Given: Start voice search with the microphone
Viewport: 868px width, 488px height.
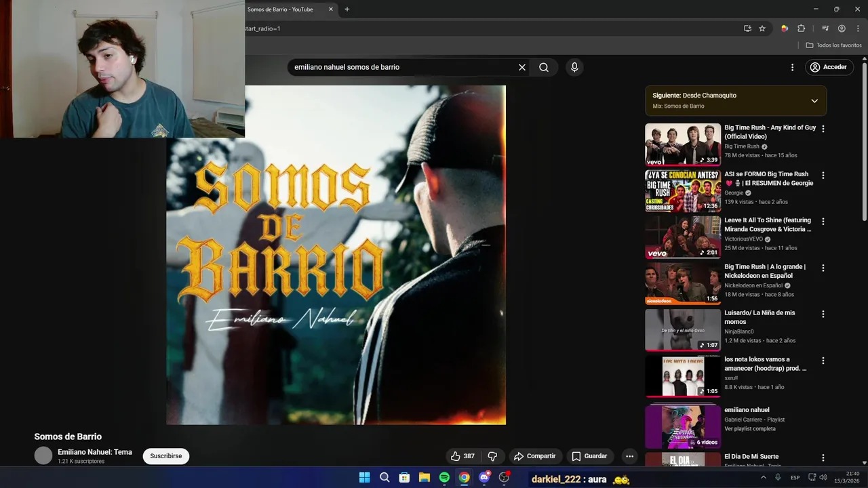Looking at the screenshot, I should pyautogui.click(x=574, y=67).
